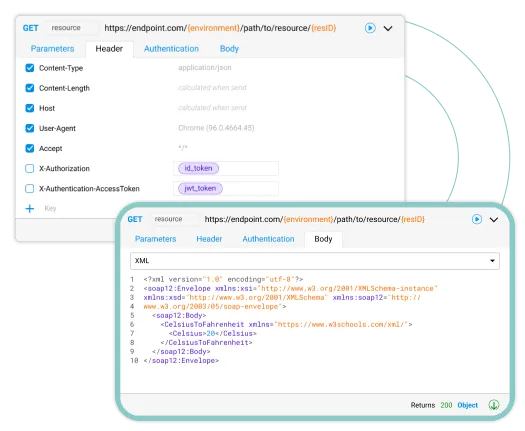This screenshot has height=431, width=525.
Task: Click GET method in the back panel
Action: pyautogui.click(x=30, y=28)
